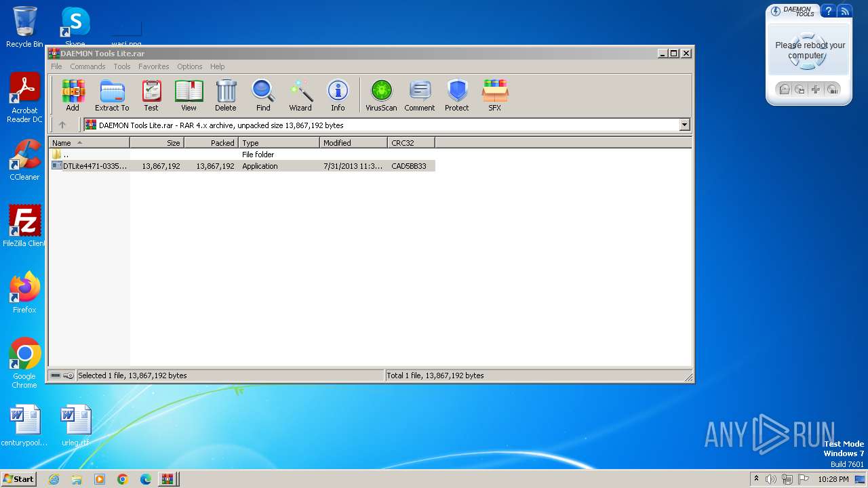Click the gadget disc image catalog icon
868x488 pixels.
coord(800,89)
